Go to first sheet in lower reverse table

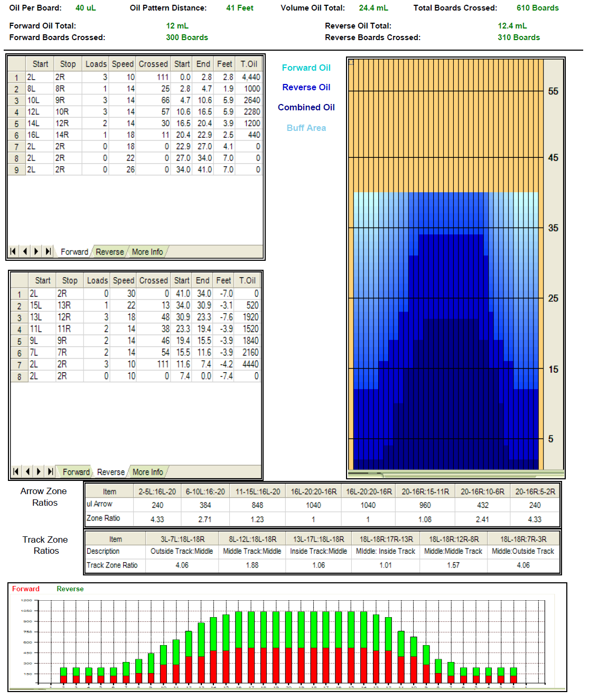coord(16,471)
